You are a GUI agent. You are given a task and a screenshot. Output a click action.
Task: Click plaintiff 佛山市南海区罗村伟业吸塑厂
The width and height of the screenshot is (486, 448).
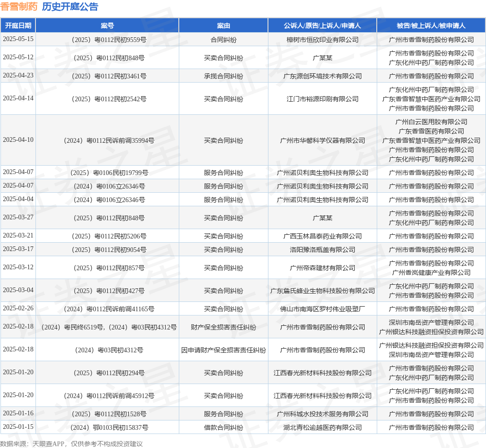(x=322, y=309)
